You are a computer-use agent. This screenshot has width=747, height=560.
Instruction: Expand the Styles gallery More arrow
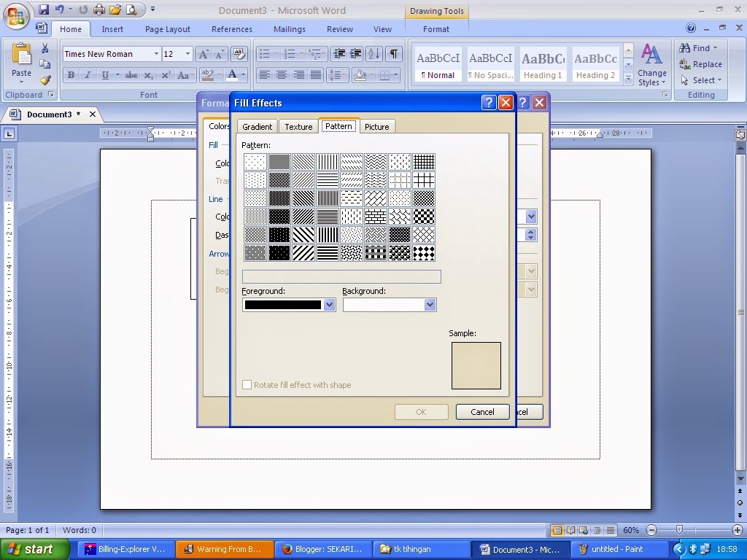pos(628,78)
